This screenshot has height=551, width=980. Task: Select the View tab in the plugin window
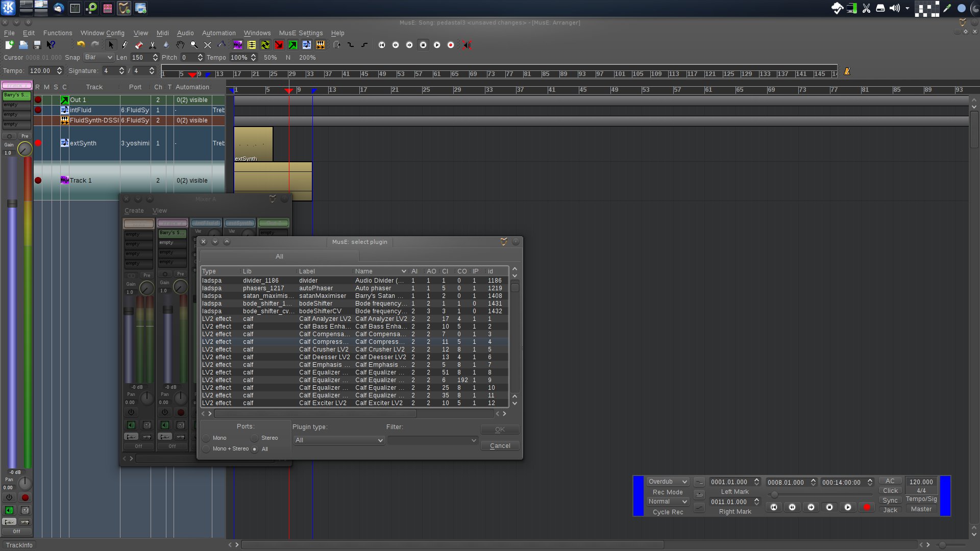click(160, 211)
